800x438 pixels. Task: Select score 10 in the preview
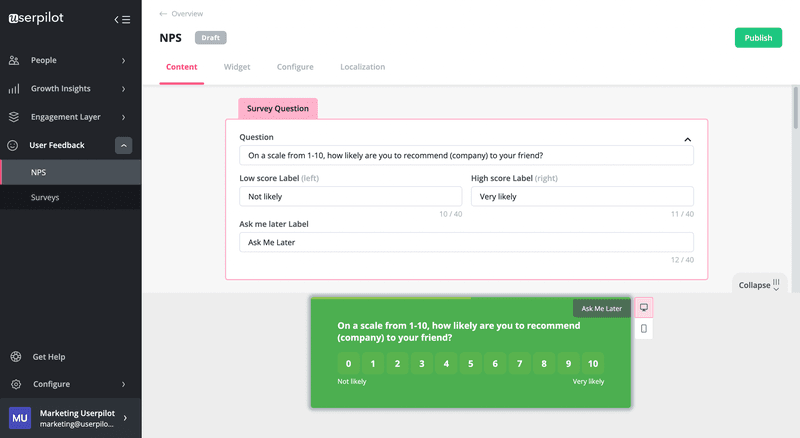click(593, 363)
